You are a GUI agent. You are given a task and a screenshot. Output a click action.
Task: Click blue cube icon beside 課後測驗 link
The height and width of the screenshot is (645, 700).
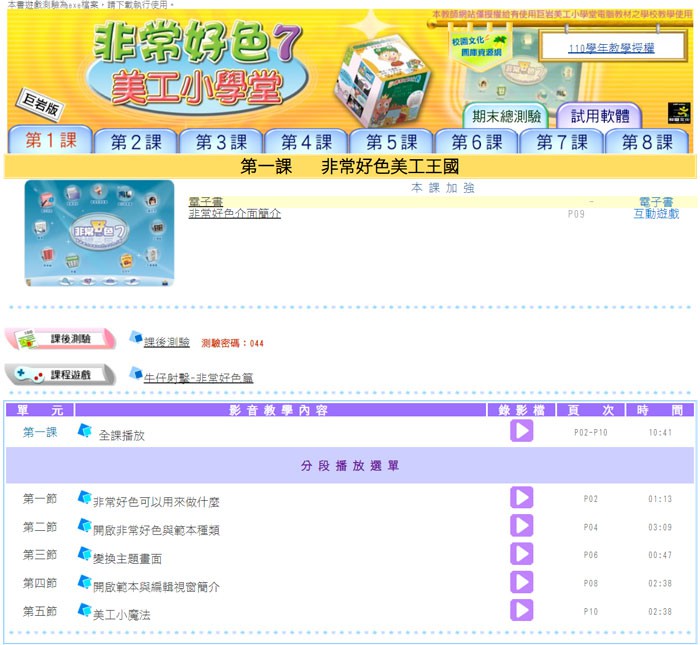135,339
